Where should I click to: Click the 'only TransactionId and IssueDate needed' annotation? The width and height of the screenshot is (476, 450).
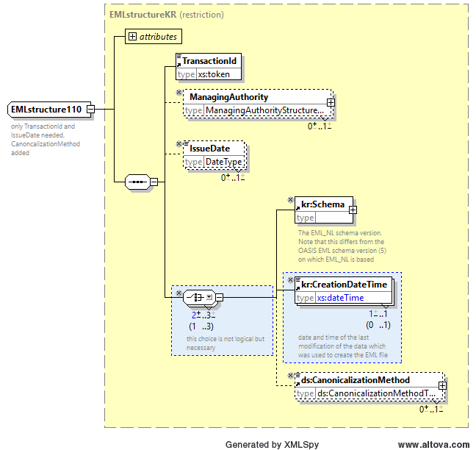(x=46, y=140)
